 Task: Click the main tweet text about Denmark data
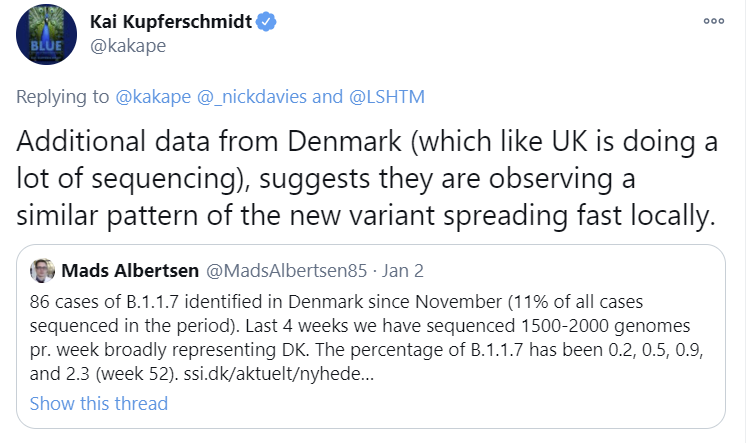tap(367, 177)
